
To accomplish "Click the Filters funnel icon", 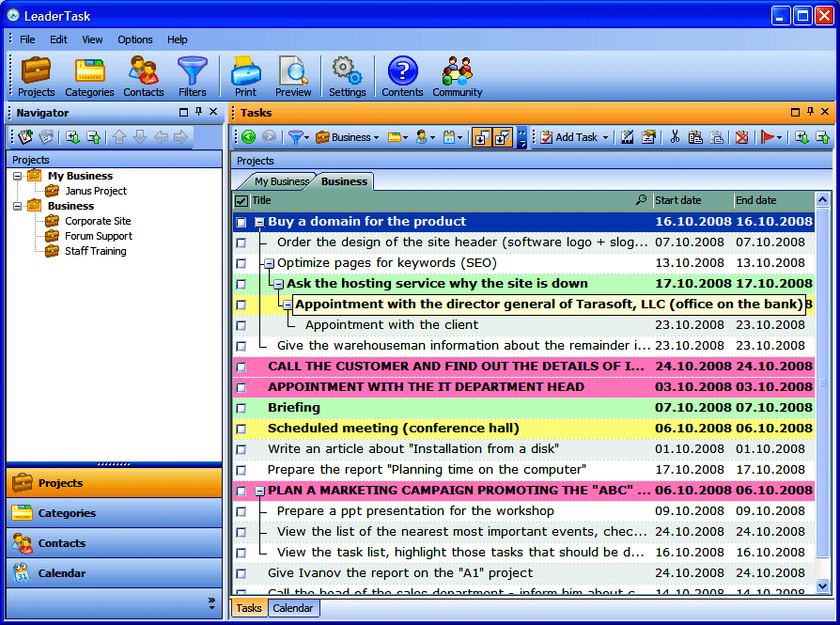I will [x=193, y=77].
